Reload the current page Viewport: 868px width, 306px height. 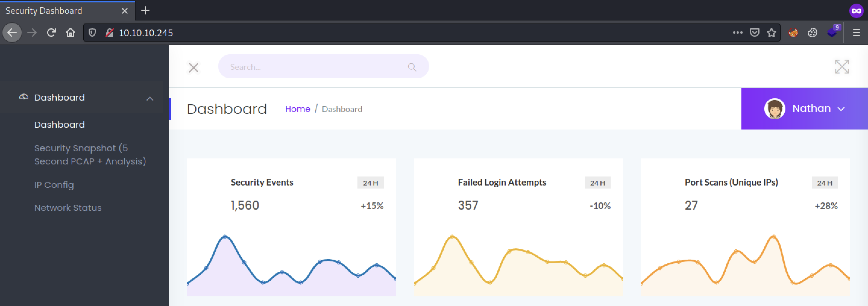tap(51, 33)
